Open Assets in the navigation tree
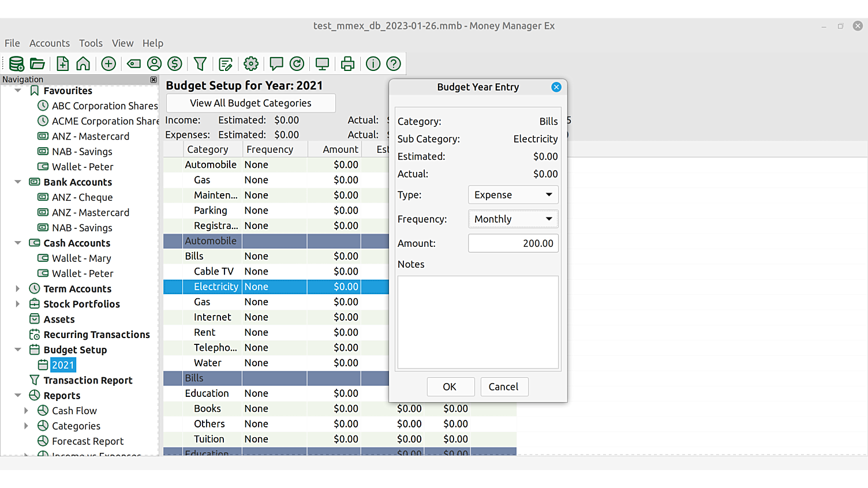The image size is (868, 488). tap(59, 320)
